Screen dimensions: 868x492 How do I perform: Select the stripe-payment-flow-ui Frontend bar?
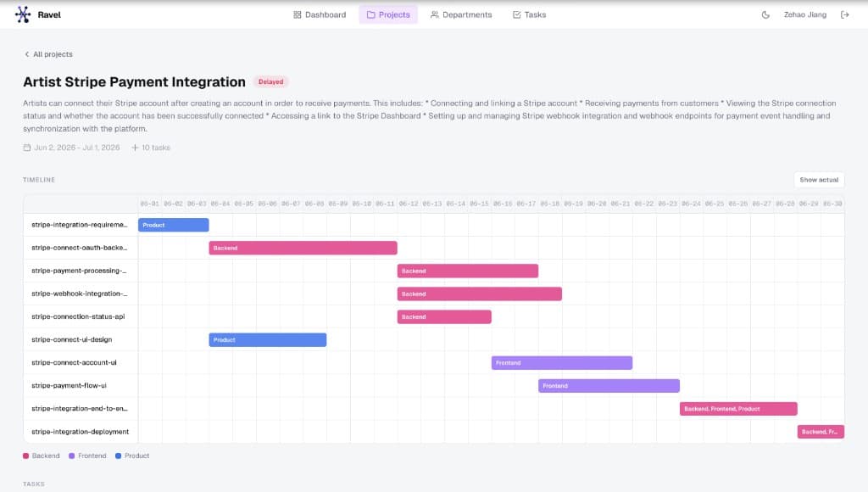609,386
